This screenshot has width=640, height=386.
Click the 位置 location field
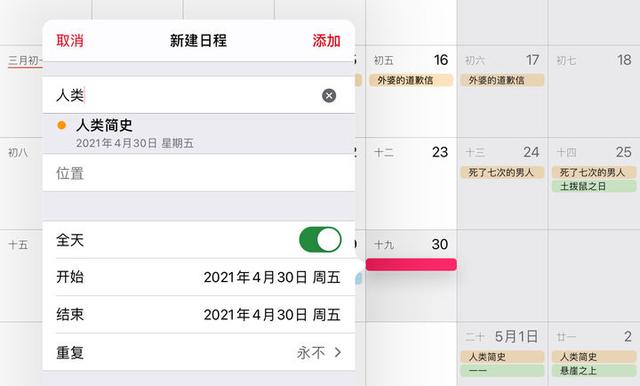tap(199, 173)
